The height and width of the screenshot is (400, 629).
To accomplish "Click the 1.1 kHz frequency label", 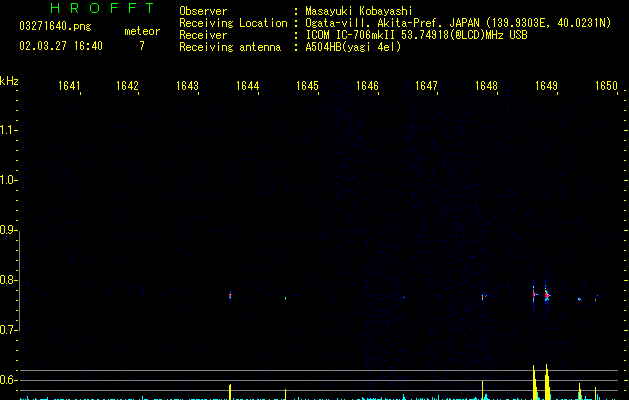I will point(8,130).
